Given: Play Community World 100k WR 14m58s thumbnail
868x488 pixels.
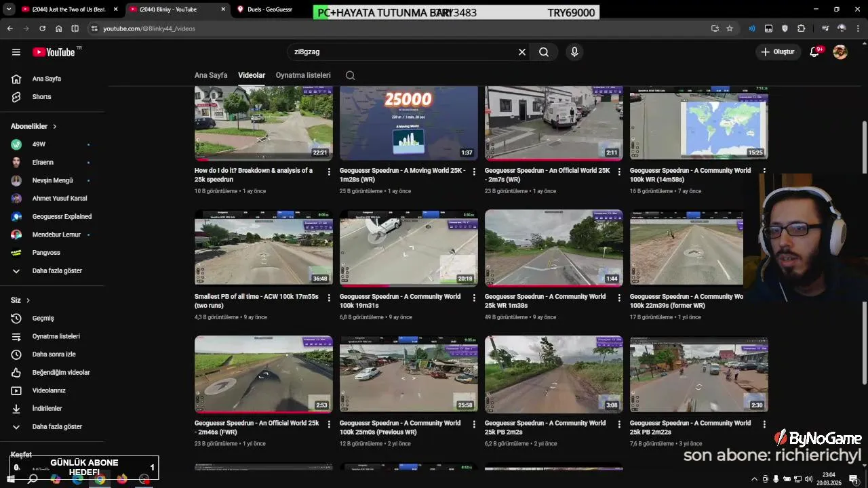Looking at the screenshot, I should (x=699, y=123).
